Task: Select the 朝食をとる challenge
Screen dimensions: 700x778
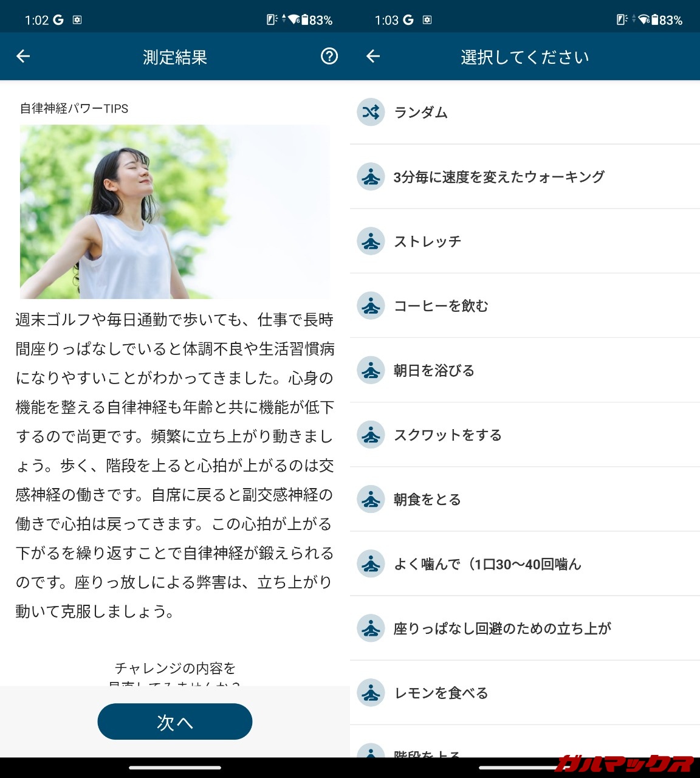Action: [x=427, y=500]
